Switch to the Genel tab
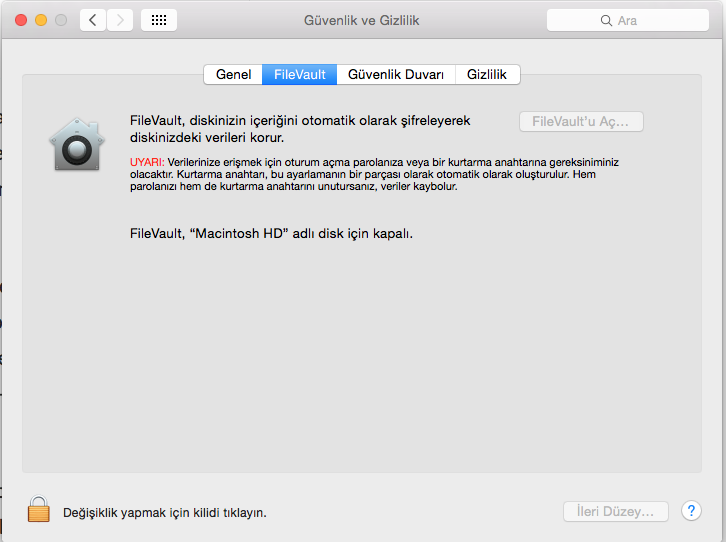The height and width of the screenshot is (542, 726). tap(233, 75)
